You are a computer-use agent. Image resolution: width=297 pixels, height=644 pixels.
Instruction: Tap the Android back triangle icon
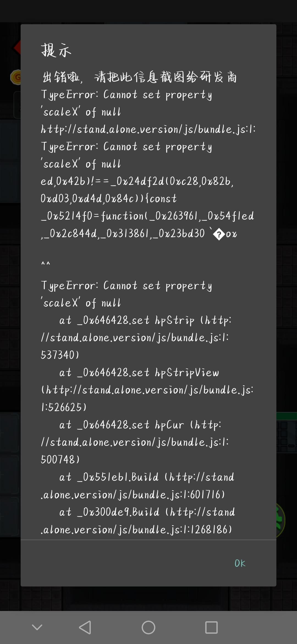85,627
